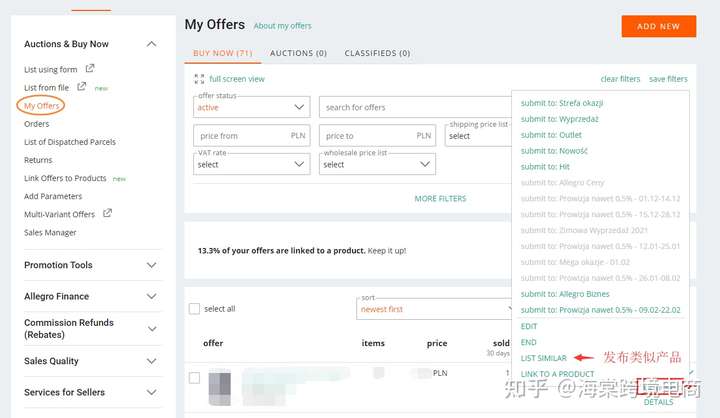Choose submit to: Wyprzedaż menu entry
The height and width of the screenshot is (418, 720).
[560, 119]
